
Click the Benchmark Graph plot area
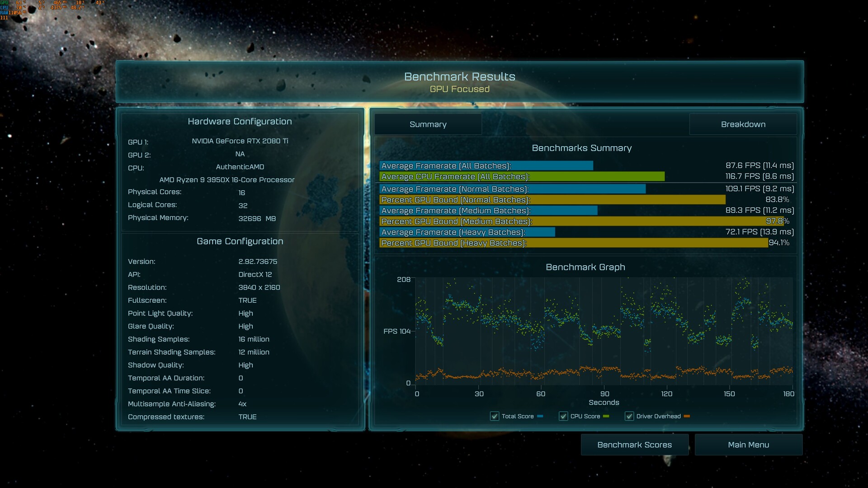pos(604,332)
